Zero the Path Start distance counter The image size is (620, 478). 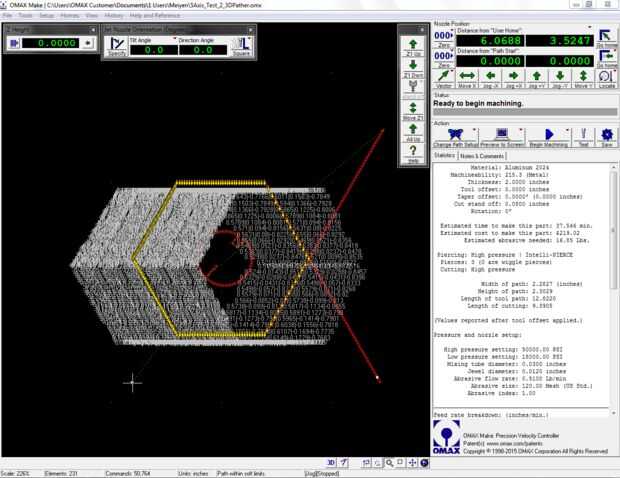point(444,59)
